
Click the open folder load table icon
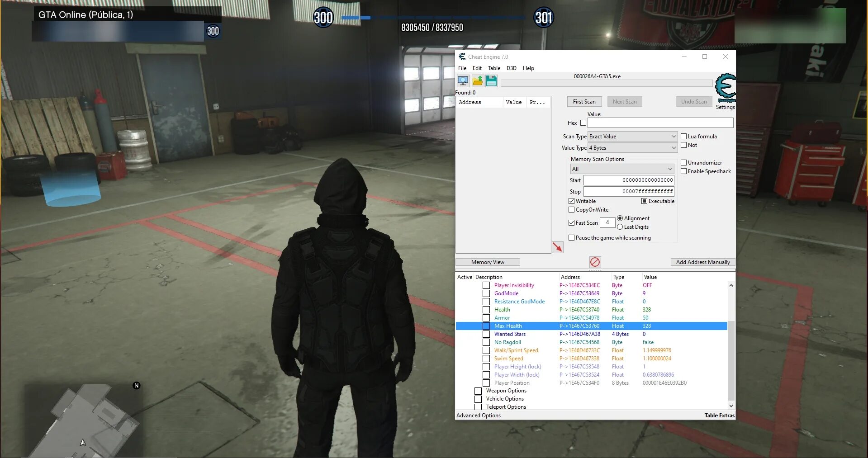477,81
